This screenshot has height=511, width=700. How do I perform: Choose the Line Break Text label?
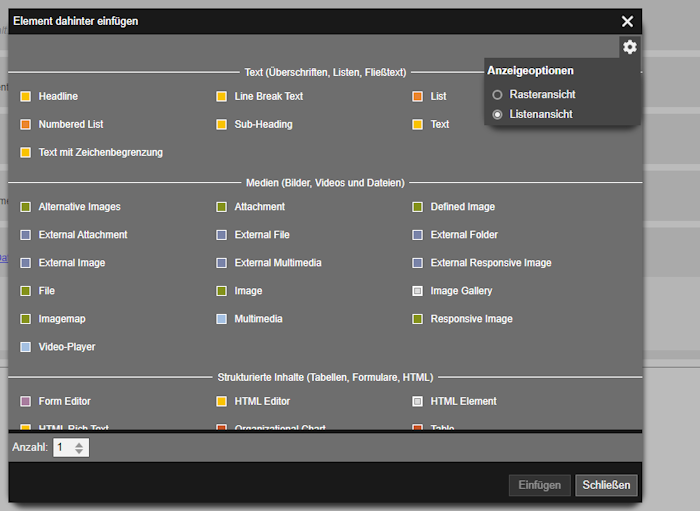269,96
